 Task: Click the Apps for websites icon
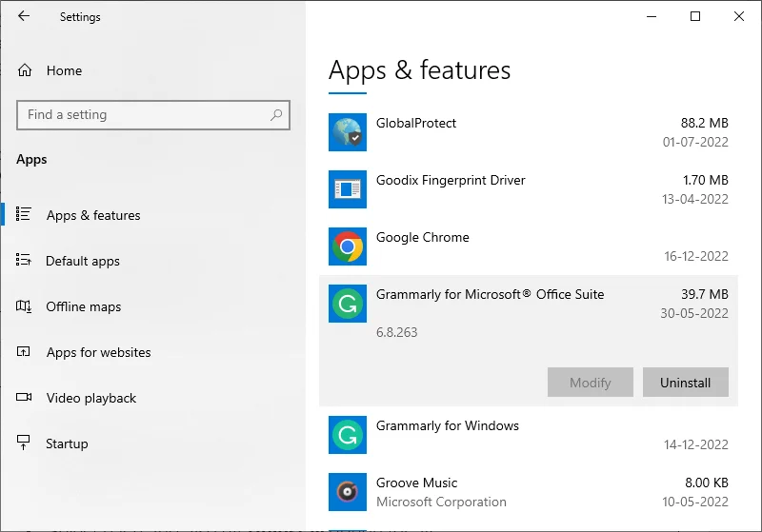pos(23,351)
